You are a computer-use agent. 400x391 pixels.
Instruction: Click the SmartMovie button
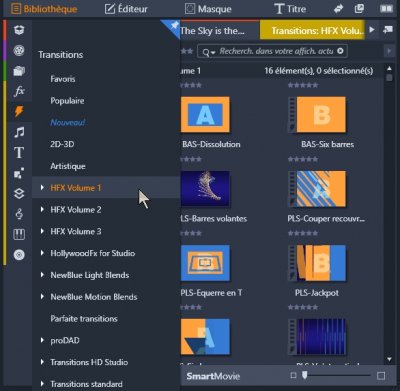[x=213, y=376]
